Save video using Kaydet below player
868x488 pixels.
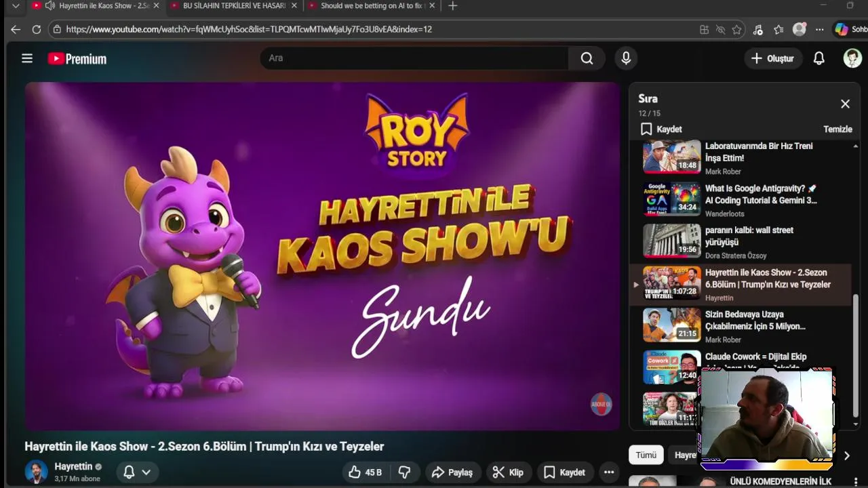coord(564,472)
